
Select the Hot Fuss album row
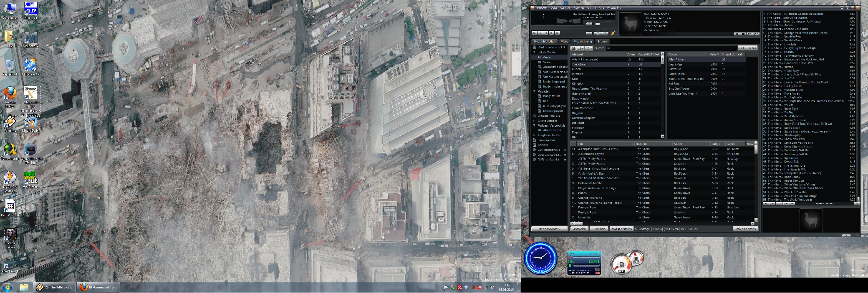(707, 84)
